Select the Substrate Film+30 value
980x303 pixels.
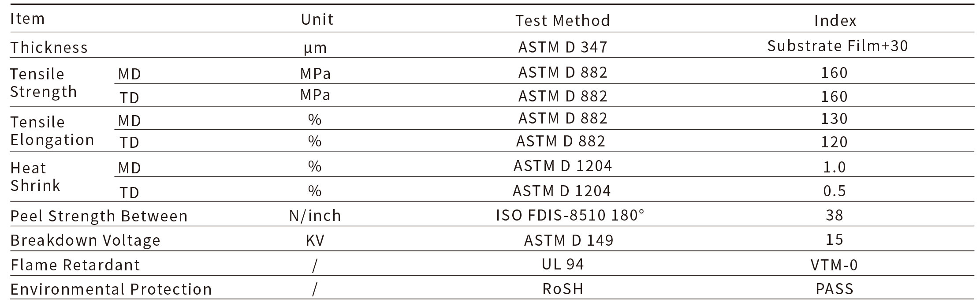click(837, 46)
